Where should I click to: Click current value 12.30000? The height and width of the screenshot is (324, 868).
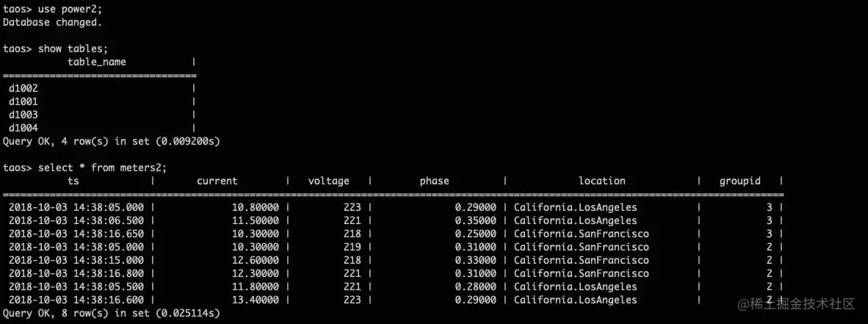[x=256, y=273]
